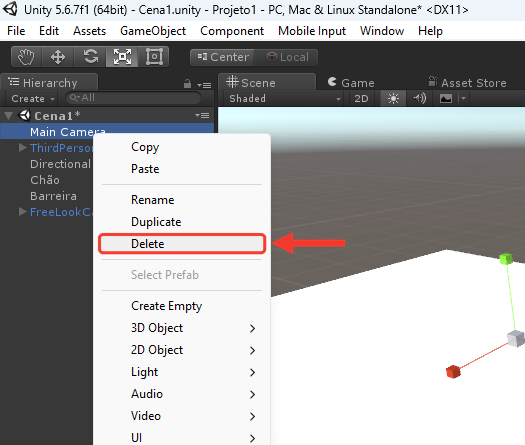Open the Mobile Input menu
This screenshot has width=525, height=445.
tap(312, 31)
